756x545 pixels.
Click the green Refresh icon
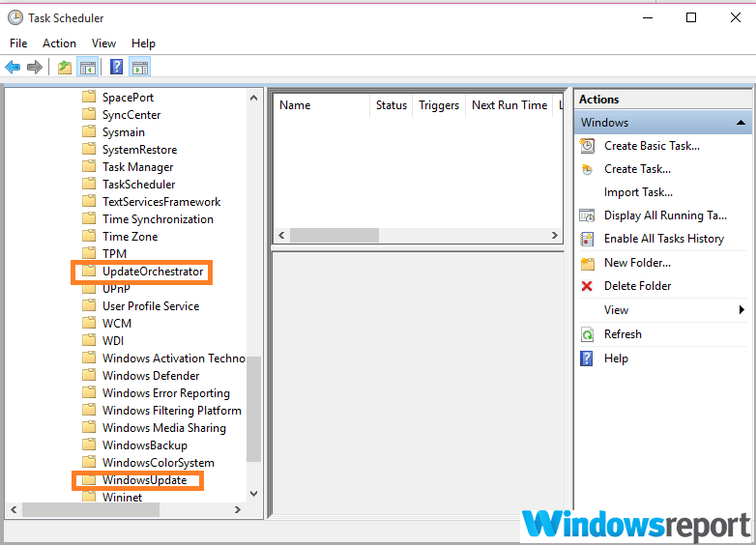pyautogui.click(x=587, y=334)
